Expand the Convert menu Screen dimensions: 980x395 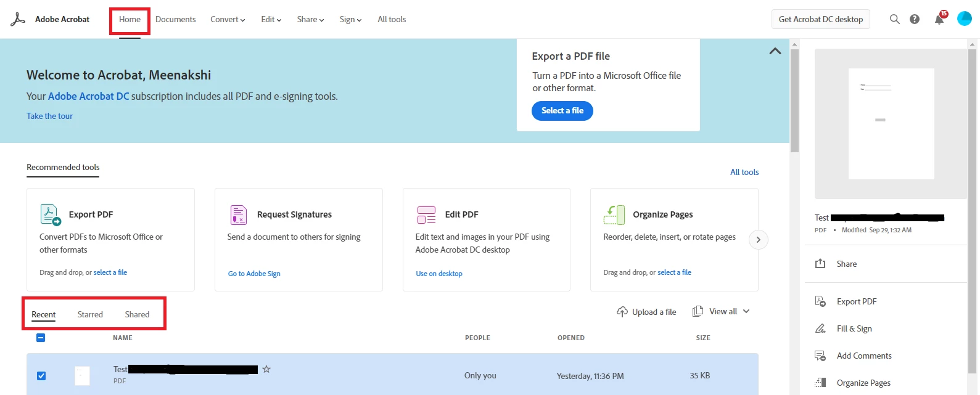click(x=228, y=19)
